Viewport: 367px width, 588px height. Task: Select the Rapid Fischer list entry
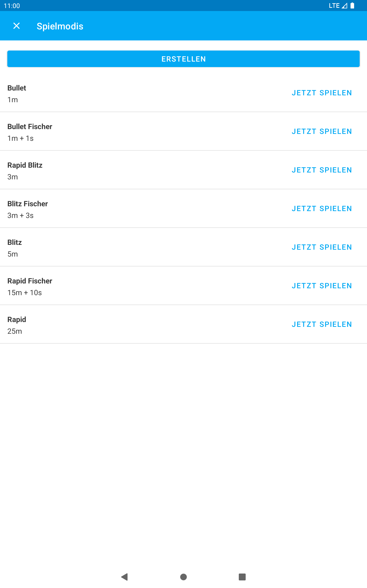coord(183,286)
